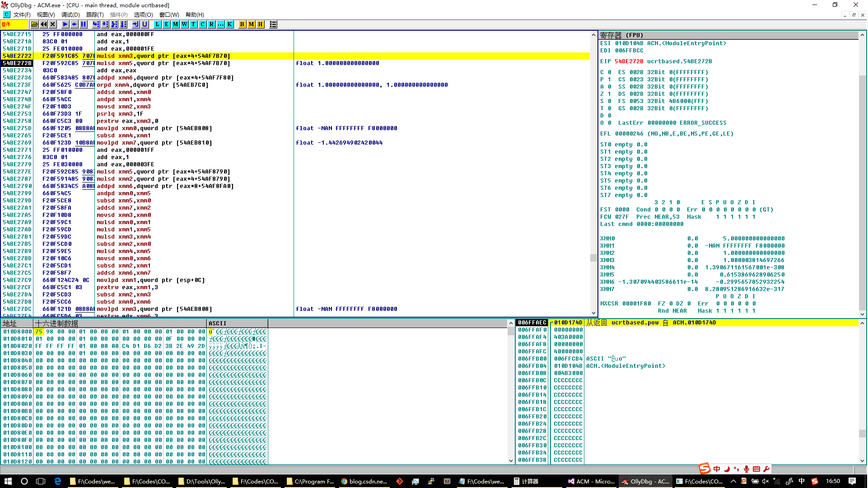This screenshot has width=868, height=488.
Task: Show the call stack with the K icon
Action: [x=230, y=24]
